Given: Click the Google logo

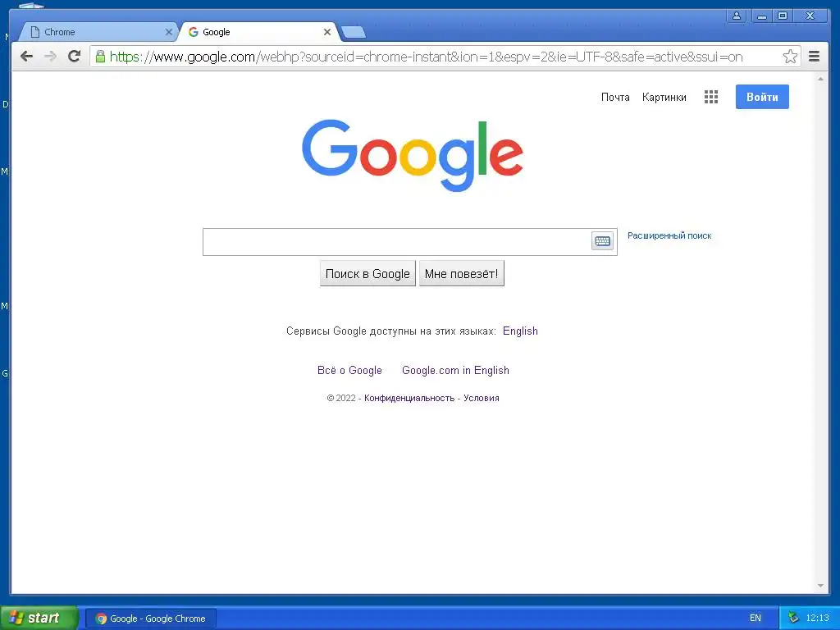Looking at the screenshot, I should (x=412, y=155).
